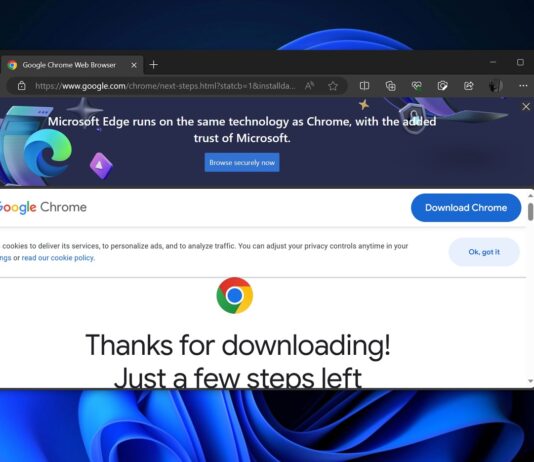Click the Google Chrome logo header
534x462 pixels.
(43, 207)
